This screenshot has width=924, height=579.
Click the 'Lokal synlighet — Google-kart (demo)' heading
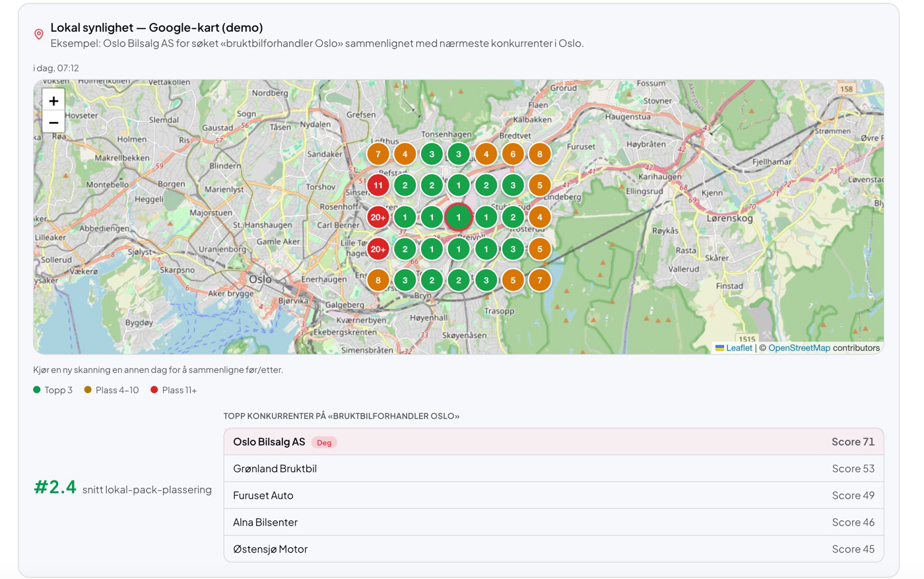(156, 27)
